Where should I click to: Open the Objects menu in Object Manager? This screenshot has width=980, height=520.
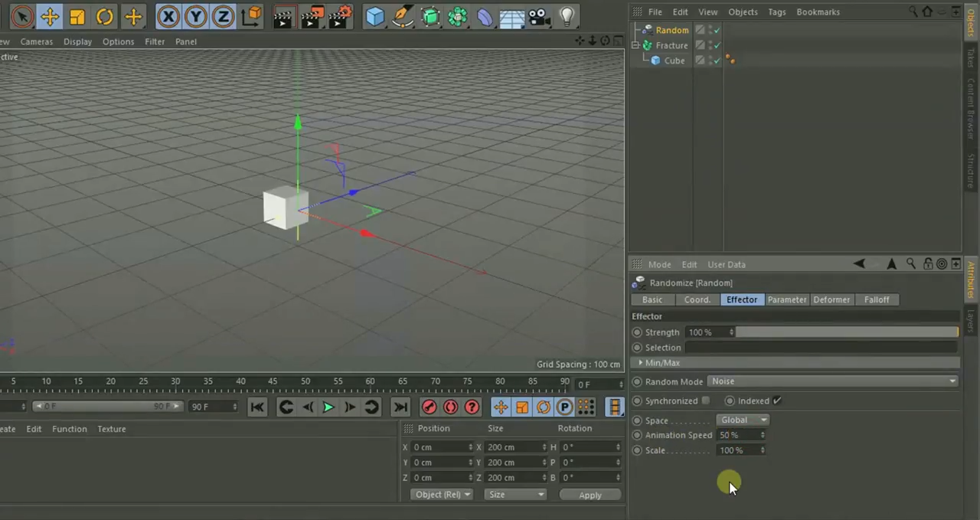(x=743, y=12)
